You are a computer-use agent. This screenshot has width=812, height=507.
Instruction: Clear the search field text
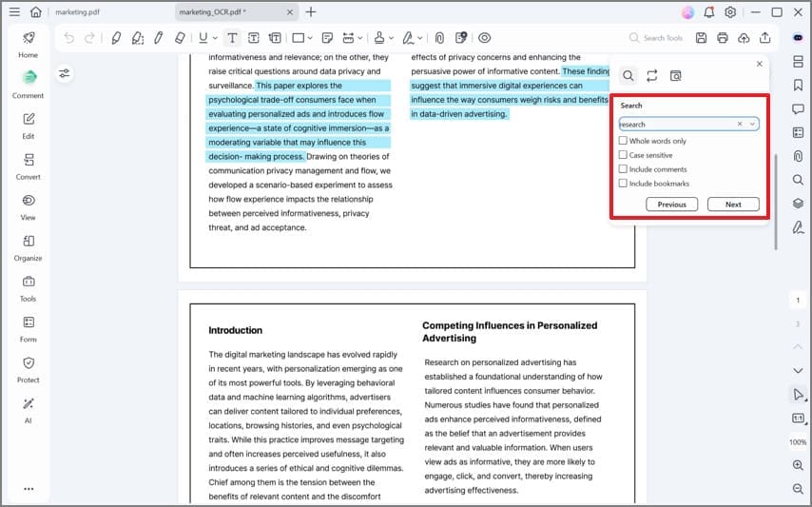pyautogui.click(x=740, y=124)
